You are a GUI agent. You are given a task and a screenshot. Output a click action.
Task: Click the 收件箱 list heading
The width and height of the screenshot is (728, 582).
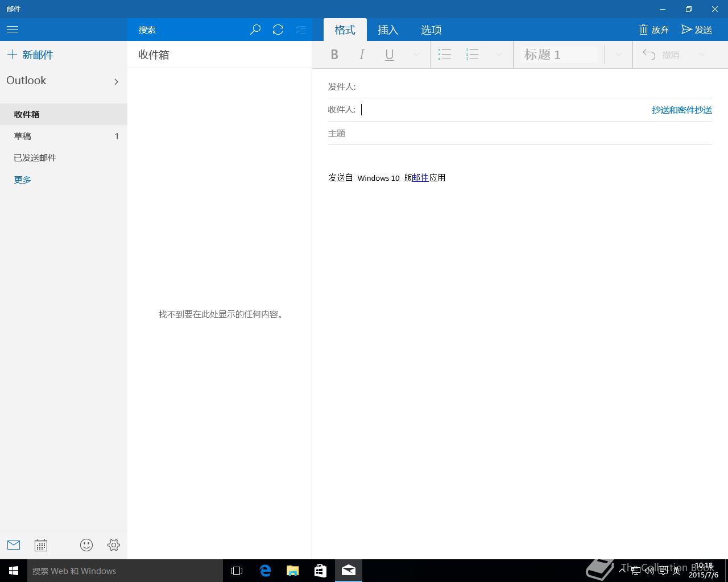(154, 55)
